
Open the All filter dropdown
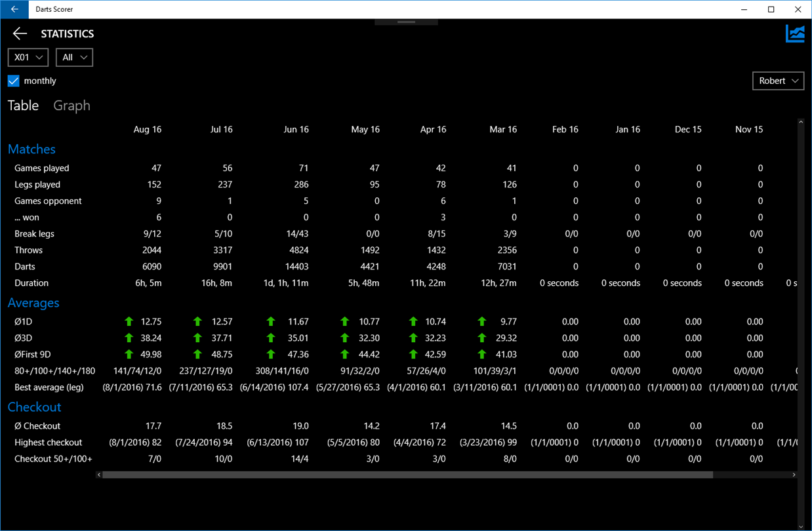tap(74, 58)
